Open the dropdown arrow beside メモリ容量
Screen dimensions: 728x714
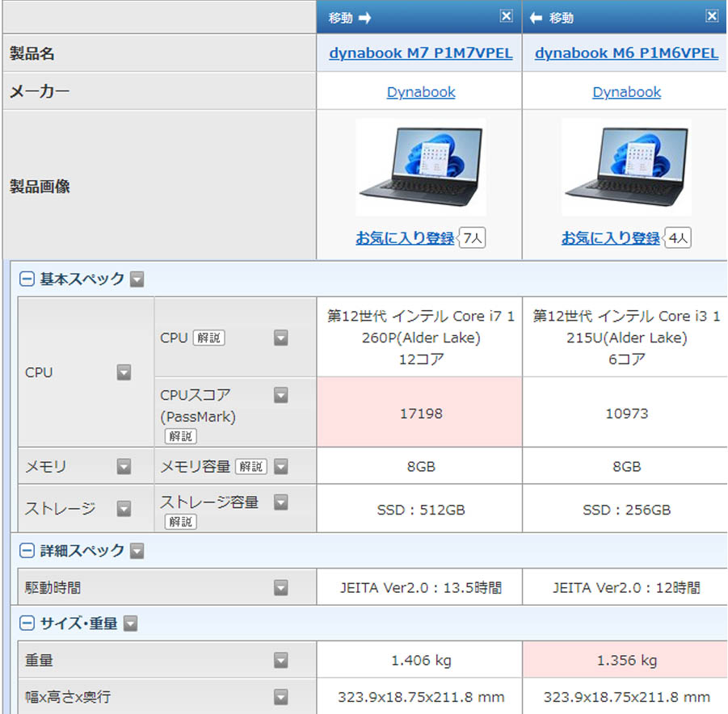click(281, 466)
